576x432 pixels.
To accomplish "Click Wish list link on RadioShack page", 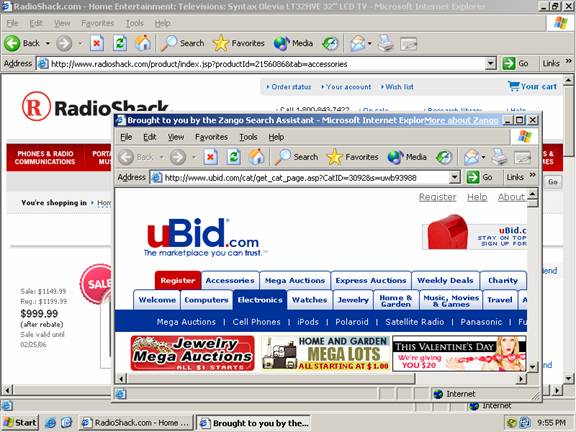I will [x=399, y=87].
